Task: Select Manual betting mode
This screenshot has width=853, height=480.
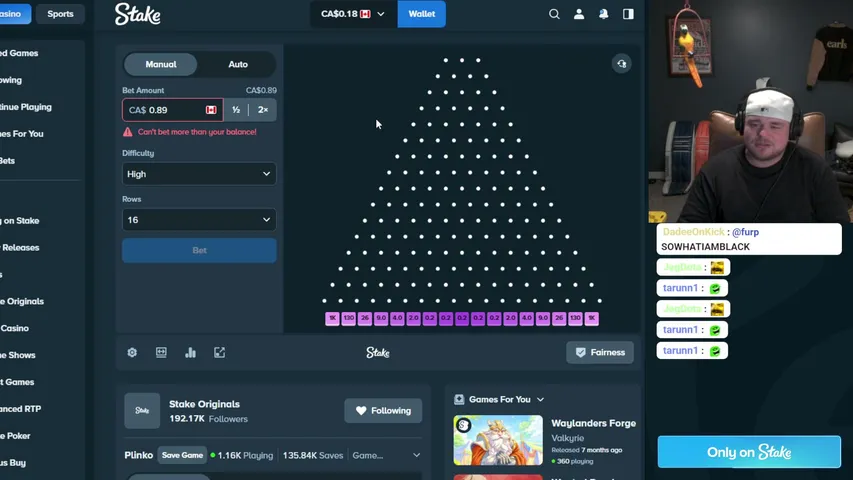Action: (161, 64)
